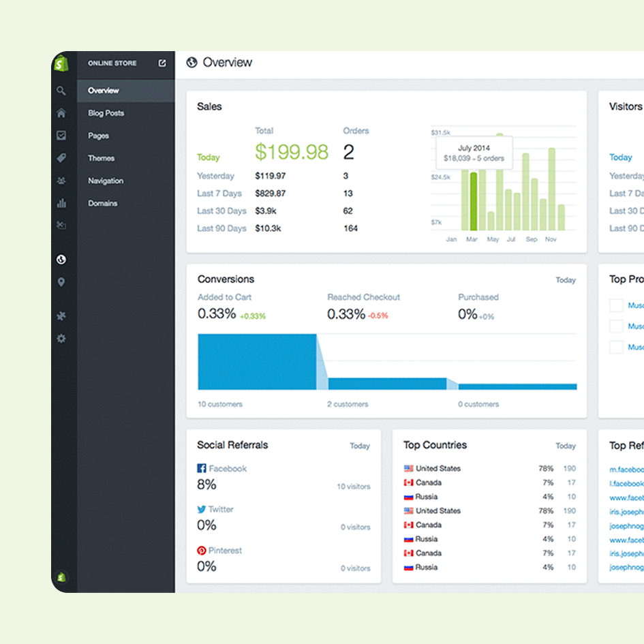This screenshot has height=644, width=644.
Task: Select Blog Posts in the sidebar menu
Action: point(106,113)
